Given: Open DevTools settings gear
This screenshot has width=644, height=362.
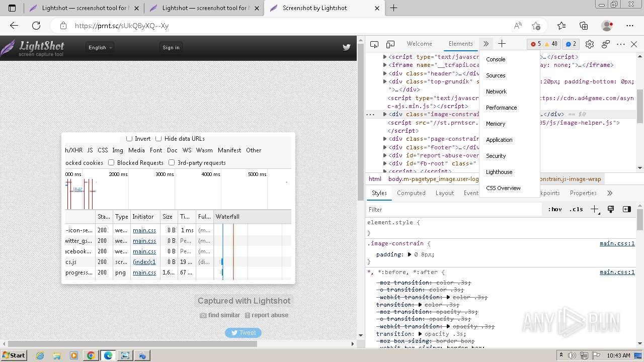Looking at the screenshot, I should click(590, 44).
